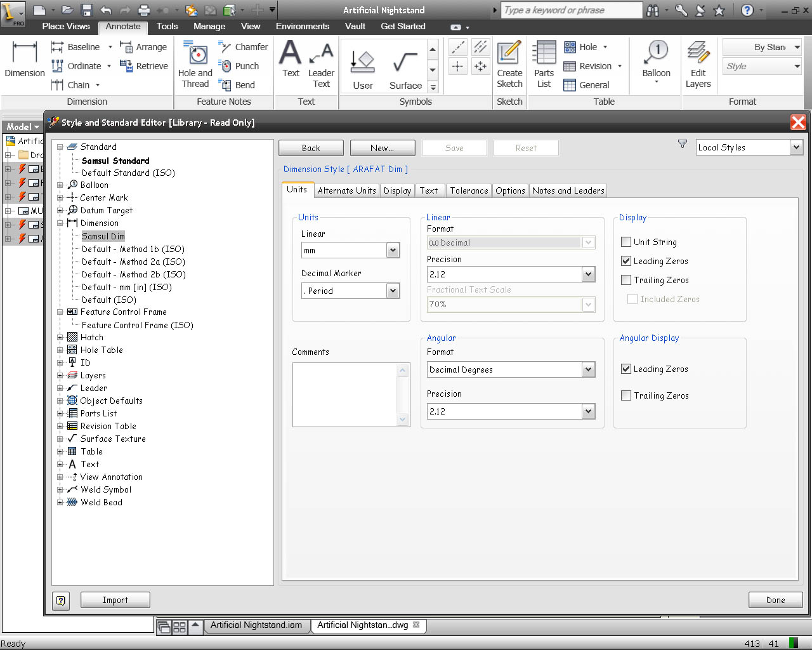
Task: Open the Decimal Marker dropdown
Action: click(x=393, y=291)
